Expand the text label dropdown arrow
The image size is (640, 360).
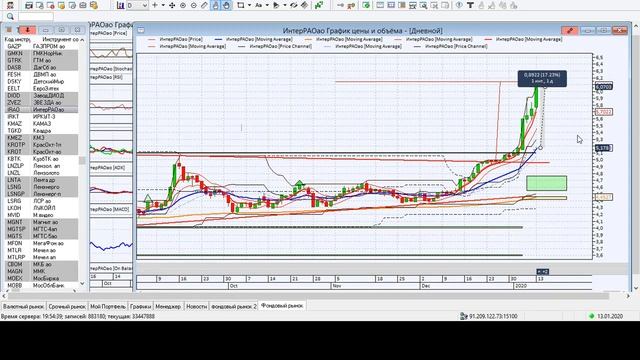pyautogui.click(x=267, y=5)
